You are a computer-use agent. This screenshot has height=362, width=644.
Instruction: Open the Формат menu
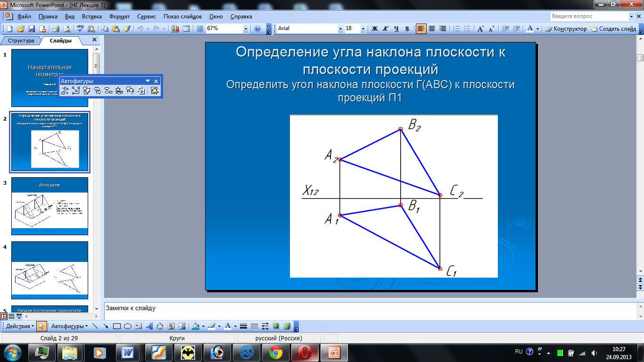click(120, 16)
